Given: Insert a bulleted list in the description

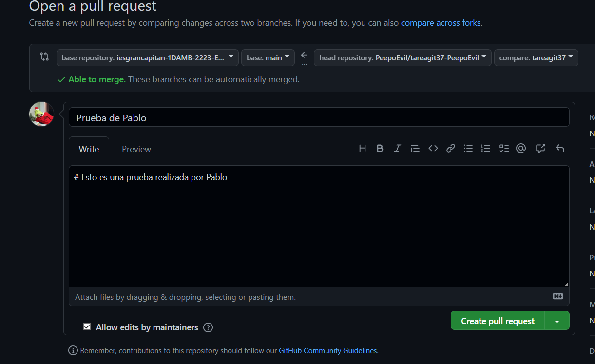Looking at the screenshot, I should pos(468,148).
